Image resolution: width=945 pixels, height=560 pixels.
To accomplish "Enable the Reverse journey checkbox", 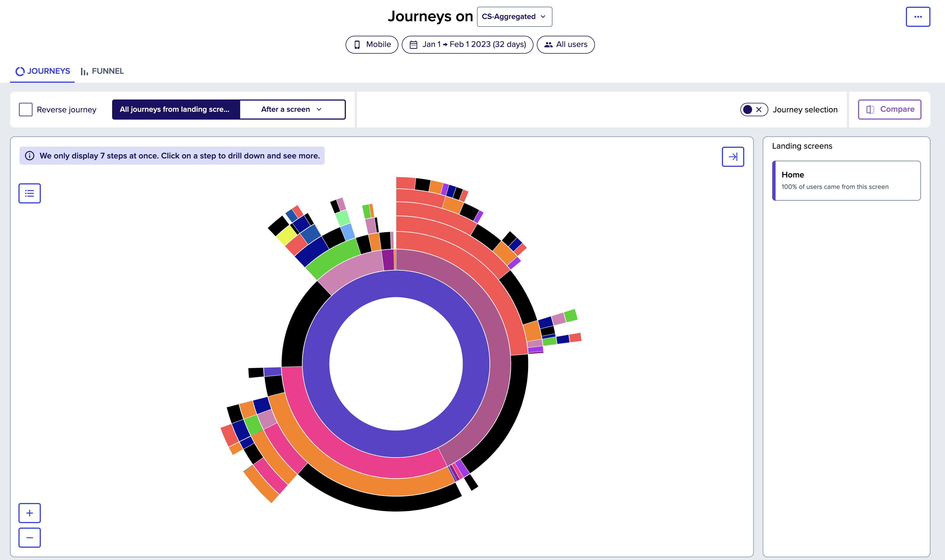I will tap(26, 110).
